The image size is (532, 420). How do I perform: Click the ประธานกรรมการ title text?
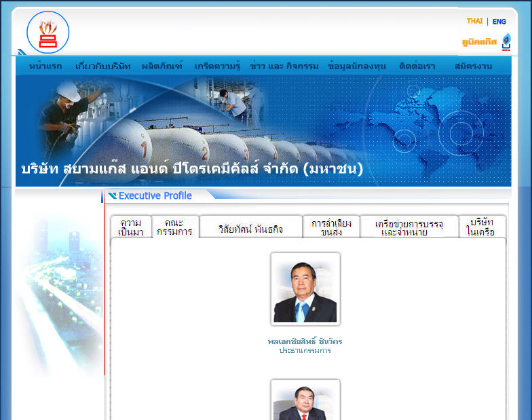[305, 350]
